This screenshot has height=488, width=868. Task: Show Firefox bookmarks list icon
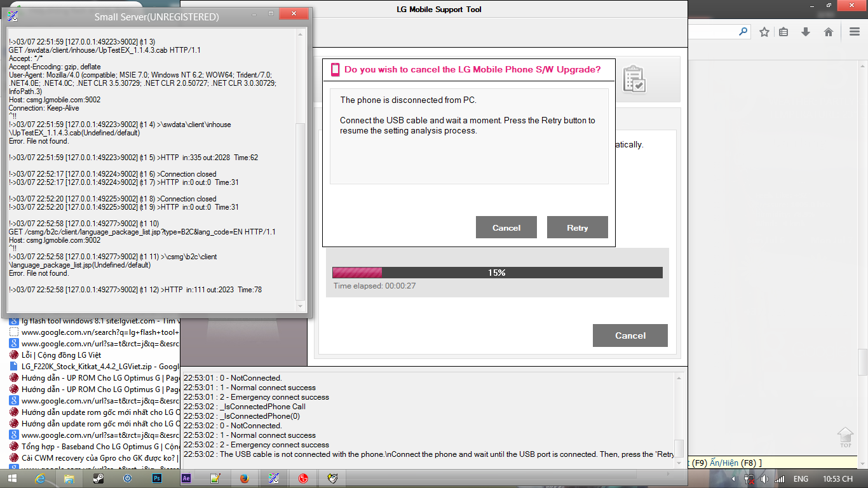point(783,32)
